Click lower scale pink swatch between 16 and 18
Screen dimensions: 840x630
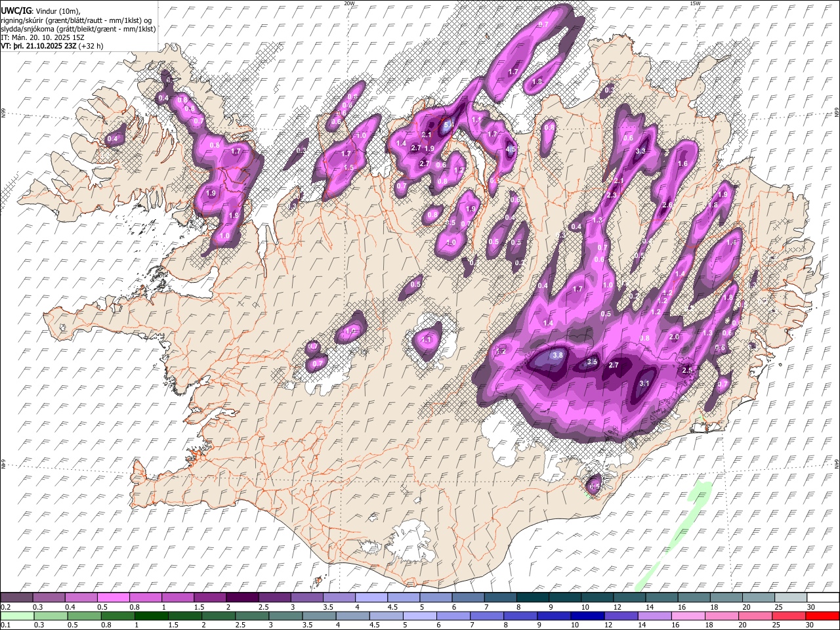click(688, 616)
